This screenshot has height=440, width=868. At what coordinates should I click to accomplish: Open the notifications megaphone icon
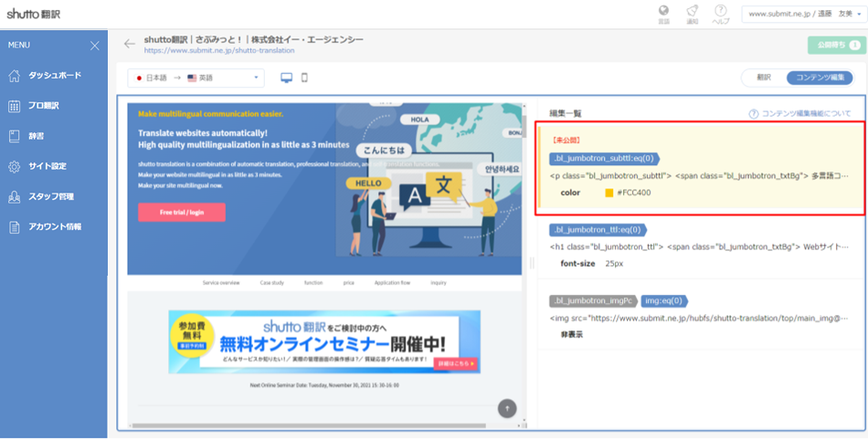[x=692, y=11]
